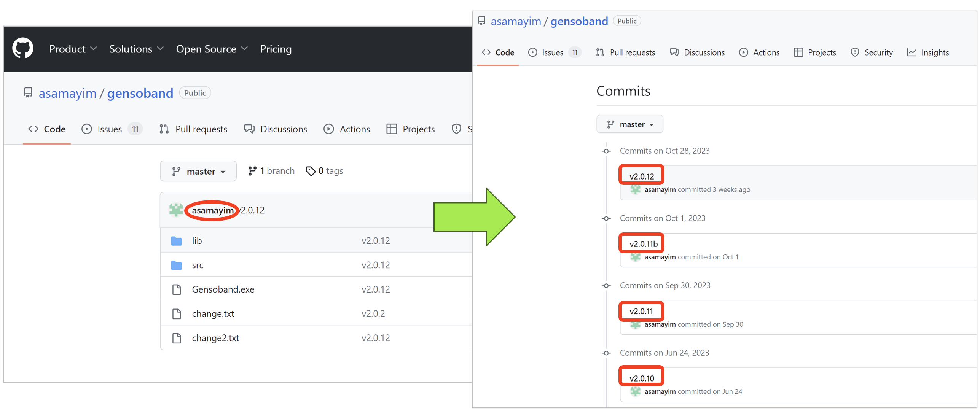Click the Discussions speech bubble icon in left window

pyautogui.click(x=249, y=129)
